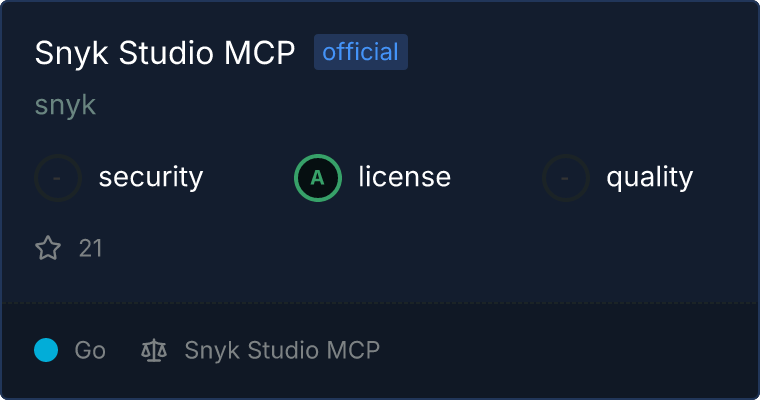Click the blue Go language dot
The image size is (760, 400).
pyautogui.click(x=46, y=350)
